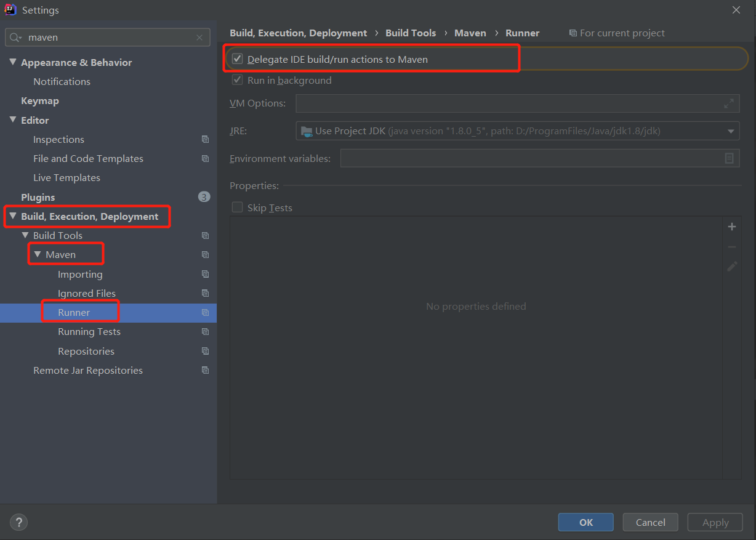Click 'Build, Execution, Deployment' breadcrumb
The height and width of the screenshot is (540, 756).
[299, 33]
